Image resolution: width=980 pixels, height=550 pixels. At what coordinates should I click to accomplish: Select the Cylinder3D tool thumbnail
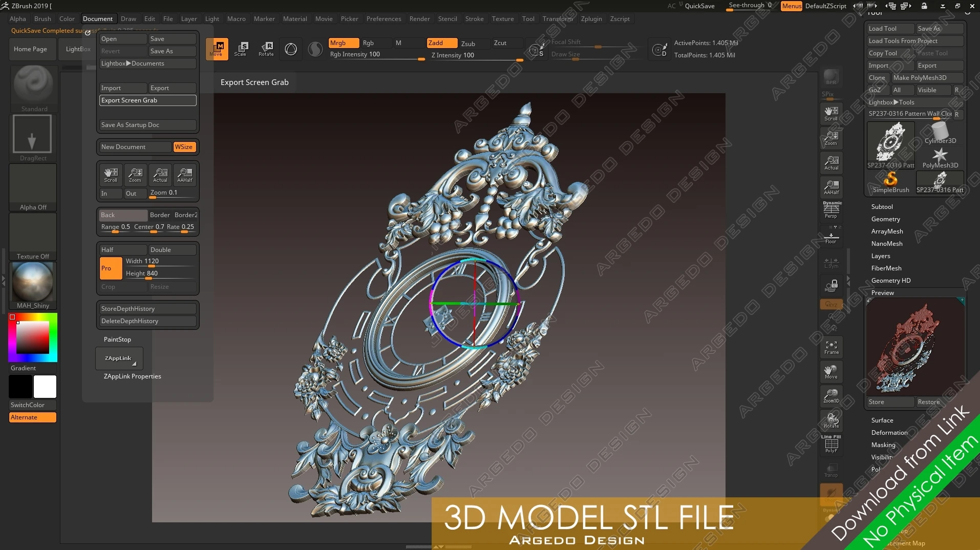coord(940,133)
